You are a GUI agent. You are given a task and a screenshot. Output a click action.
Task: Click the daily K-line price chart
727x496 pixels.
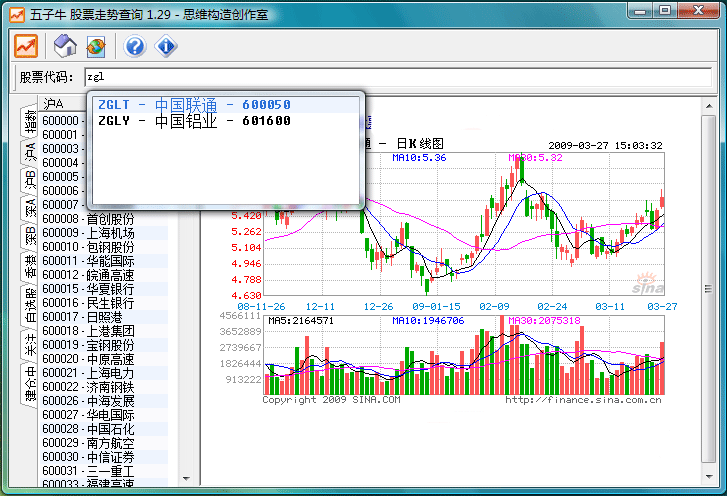click(x=464, y=224)
